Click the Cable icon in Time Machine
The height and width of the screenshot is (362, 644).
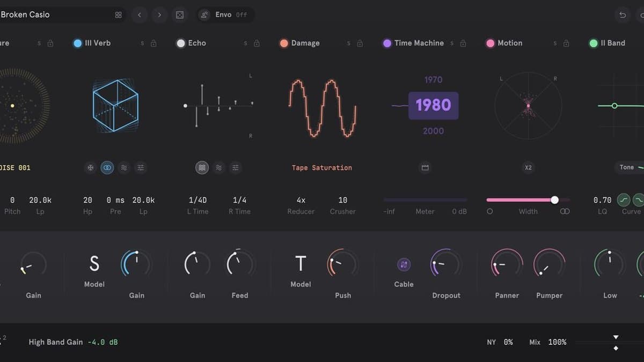pos(404,264)
